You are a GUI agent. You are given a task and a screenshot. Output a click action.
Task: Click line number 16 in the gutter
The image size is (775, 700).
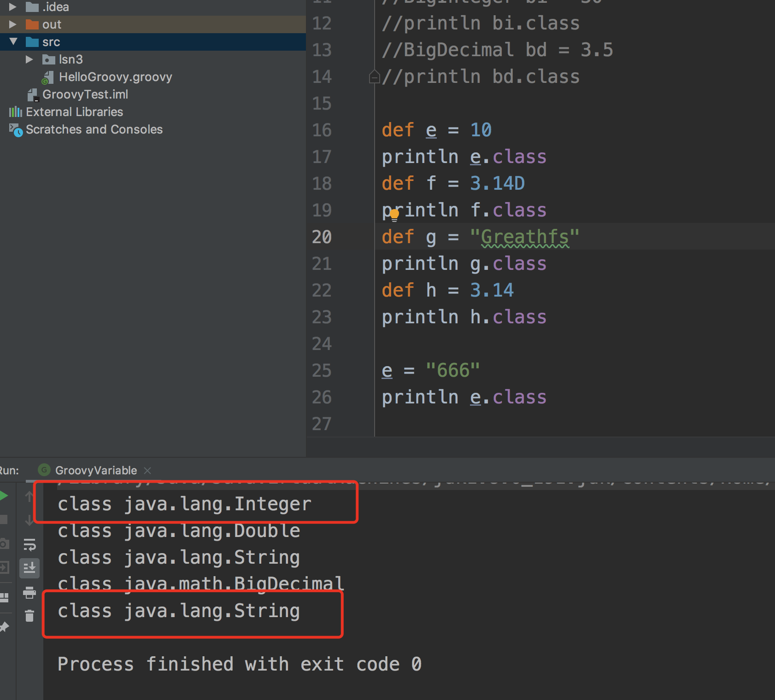tap(322, 130)
